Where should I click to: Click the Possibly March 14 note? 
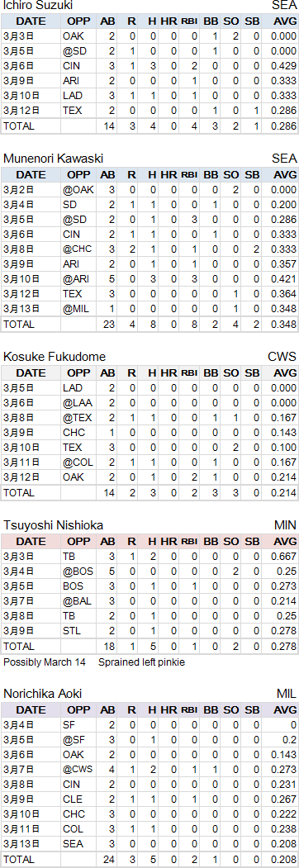tap(45, 662)
